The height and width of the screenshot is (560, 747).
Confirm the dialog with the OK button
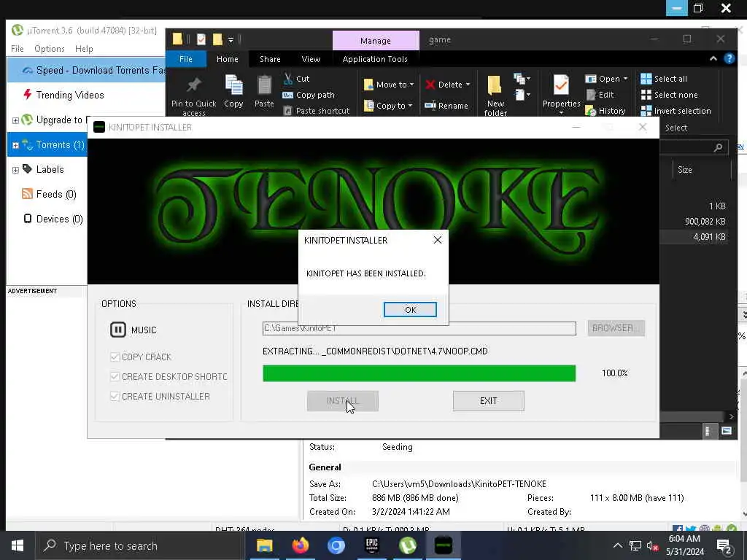410,309
